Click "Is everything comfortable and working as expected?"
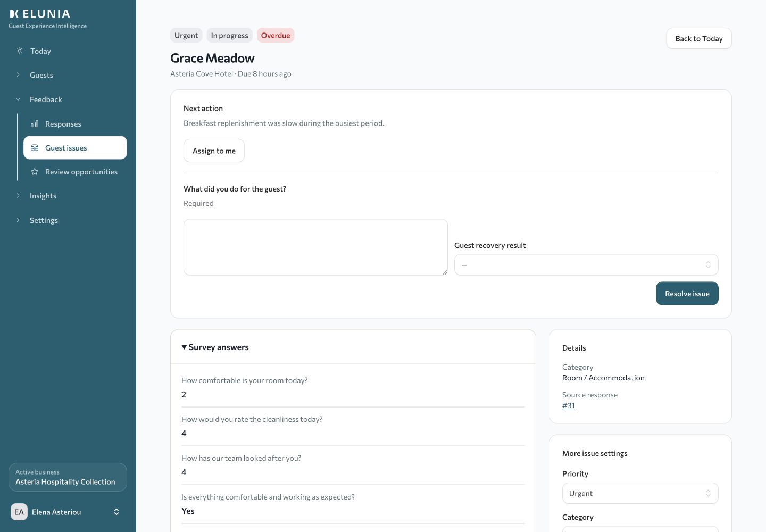Screen dimensions: 766x532 268,497
